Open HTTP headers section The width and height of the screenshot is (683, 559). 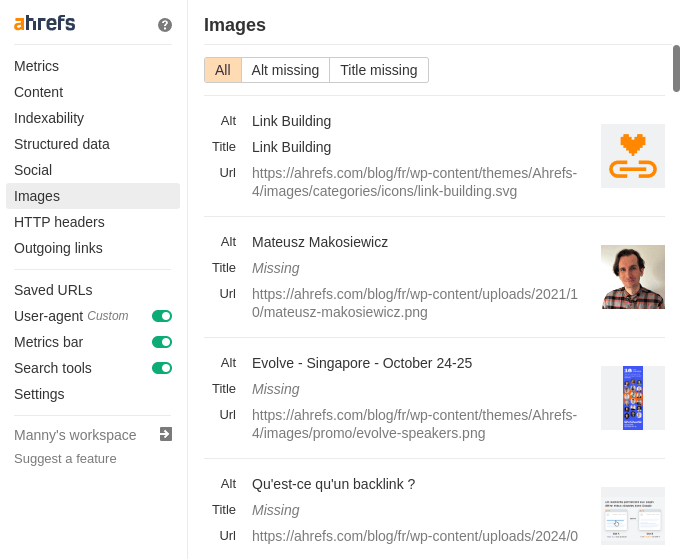[x=59, y=222]
